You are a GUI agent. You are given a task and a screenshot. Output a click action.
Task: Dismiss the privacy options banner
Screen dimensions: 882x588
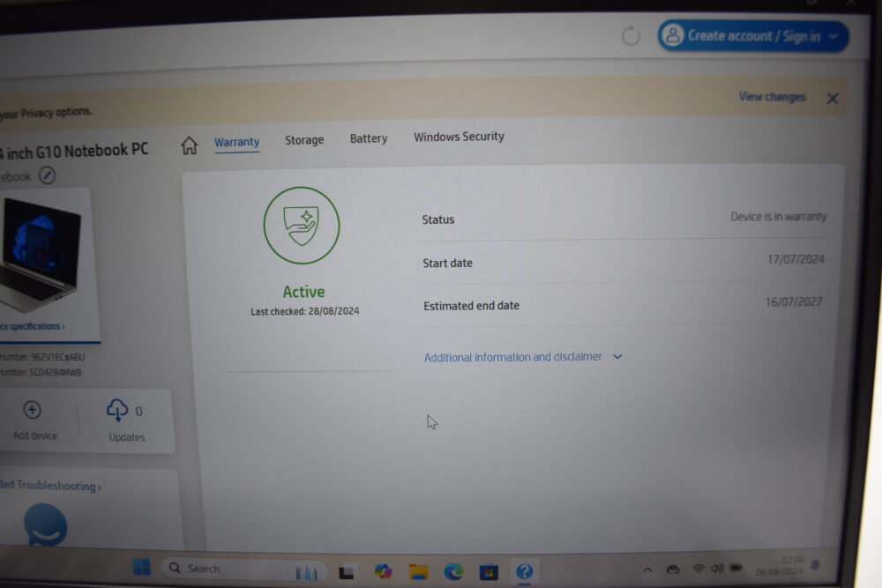point(833,99)
